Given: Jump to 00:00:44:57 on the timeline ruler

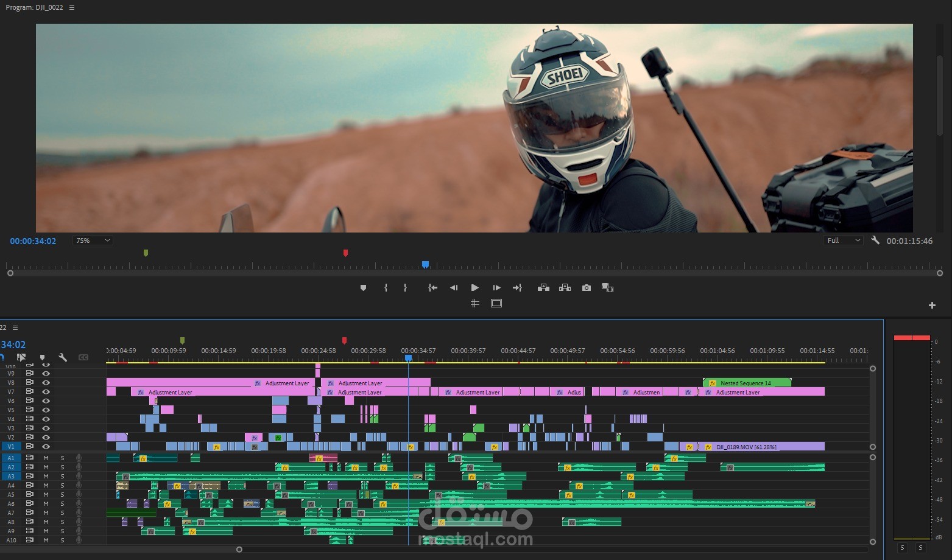Looking at the screenshot, I should pos(518,351).
